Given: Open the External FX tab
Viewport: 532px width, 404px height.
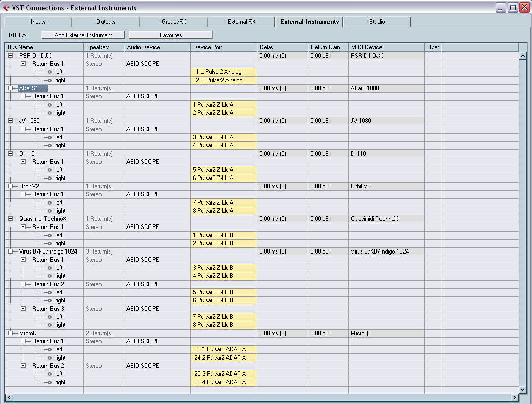Looking at the screenshot, I should pos(241,22).
